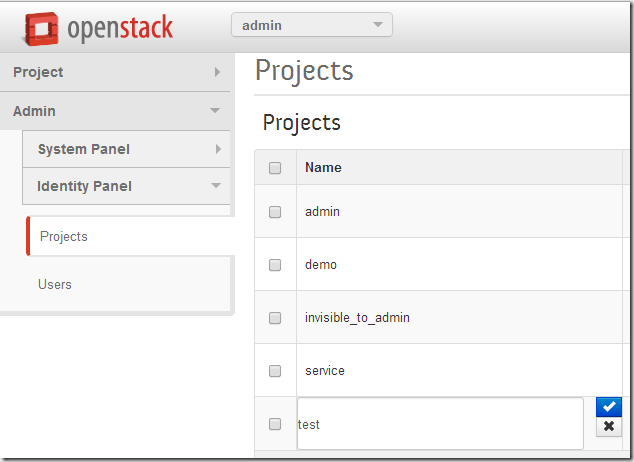Mark the service project checkbox
This screenshot has width=634, height=462.
(275, 371)
